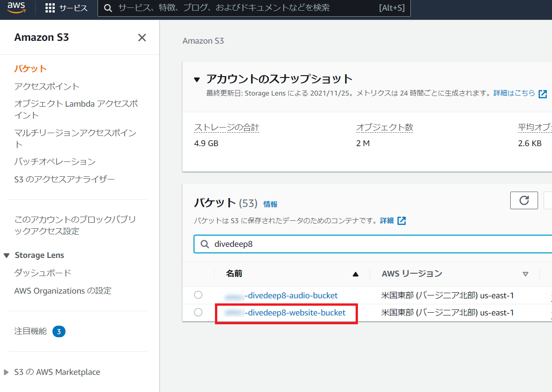The height and width of the screenshot is (392, 552).
Task: Open 注目機能 in the sidebar
Action: tap(30, 332)
